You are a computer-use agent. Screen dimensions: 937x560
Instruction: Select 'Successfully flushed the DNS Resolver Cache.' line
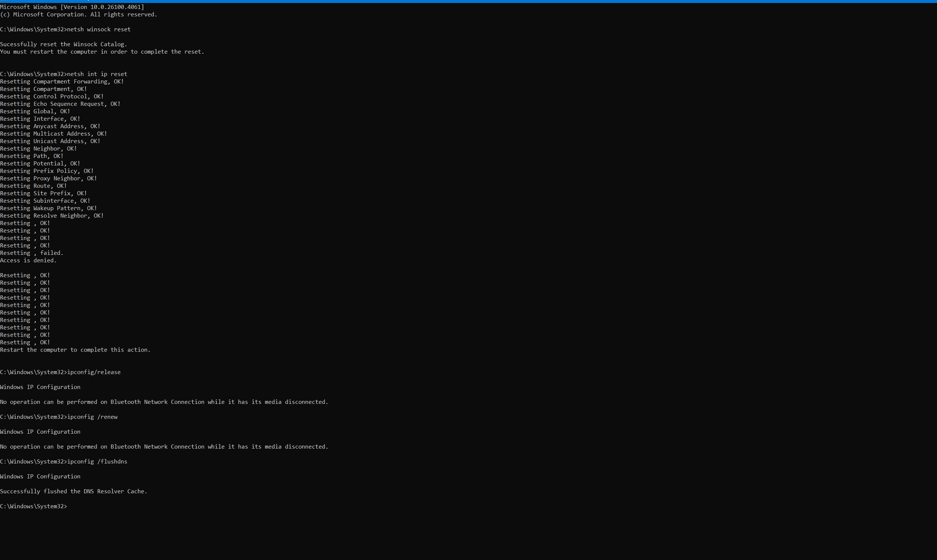pos(73,491)
